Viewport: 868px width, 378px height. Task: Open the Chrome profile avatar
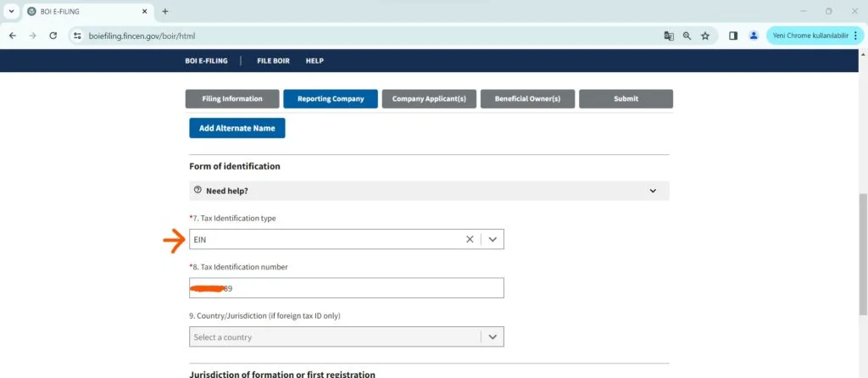tap(753, 36)
